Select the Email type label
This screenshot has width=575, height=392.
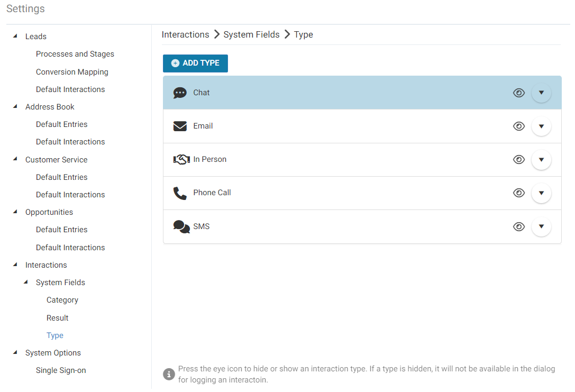pyautogui.click(x=203, y=126)
